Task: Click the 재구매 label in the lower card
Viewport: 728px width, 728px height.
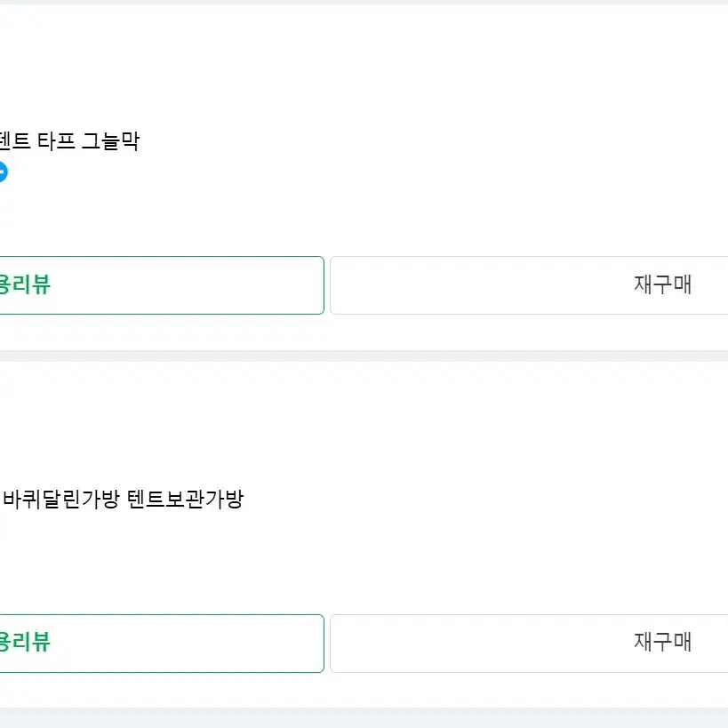Action: [x=662, y=642]
